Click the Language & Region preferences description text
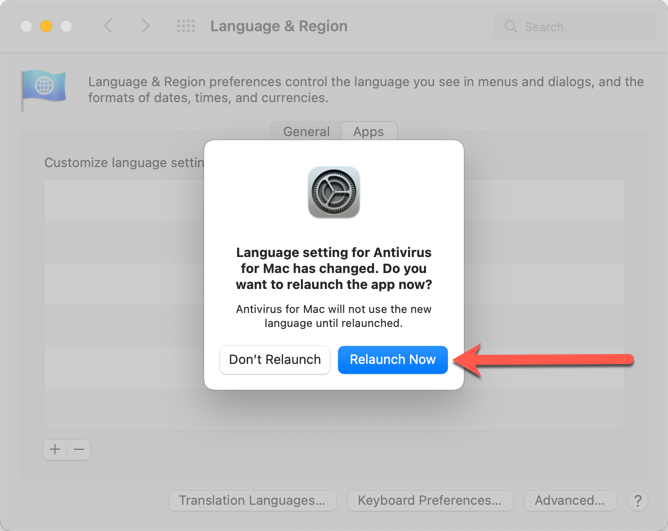The height and width of the screenshot is (531, 668). pos(366,89)
